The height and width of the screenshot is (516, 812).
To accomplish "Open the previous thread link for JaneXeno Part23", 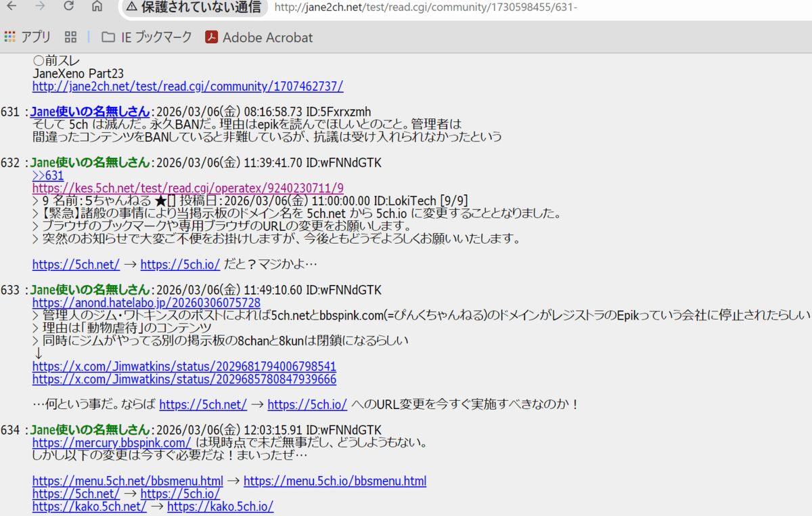I will click(x=187, y=86).
